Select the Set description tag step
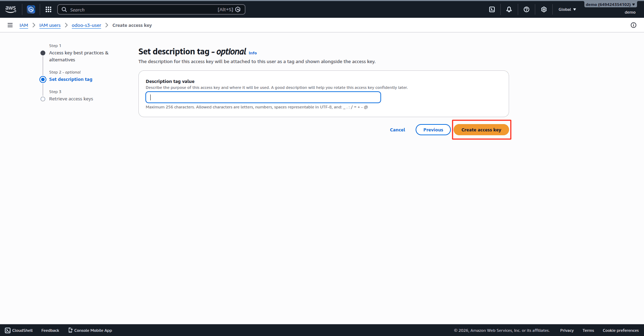This screenshot has width=644, height=336. click(71, 79)
